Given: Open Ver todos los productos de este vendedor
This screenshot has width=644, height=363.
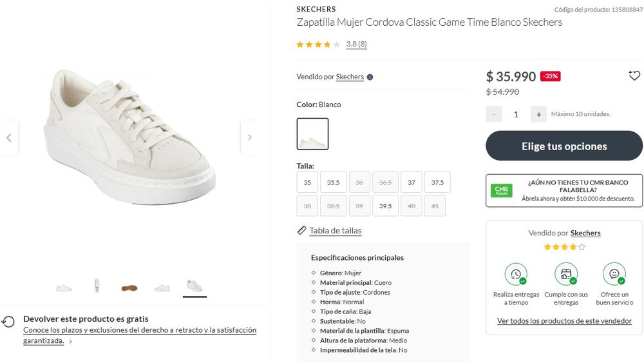Looking at the screenshot, I should coord(564,321).
